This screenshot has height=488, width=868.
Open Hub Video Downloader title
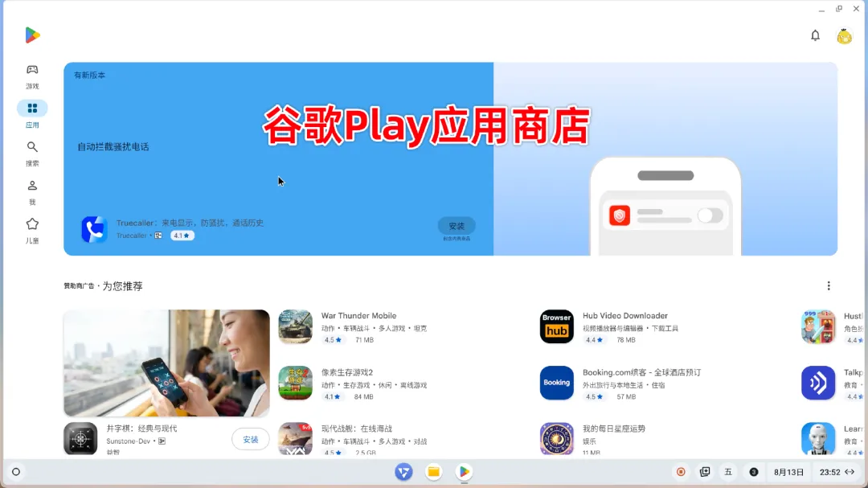pyautogui.click(x=625, y=316)
